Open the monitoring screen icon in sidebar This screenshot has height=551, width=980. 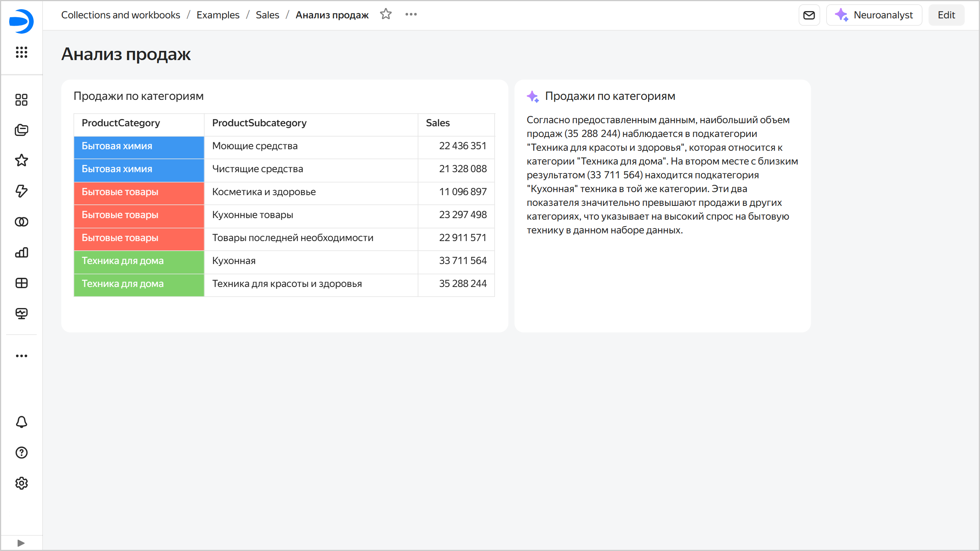21,314
